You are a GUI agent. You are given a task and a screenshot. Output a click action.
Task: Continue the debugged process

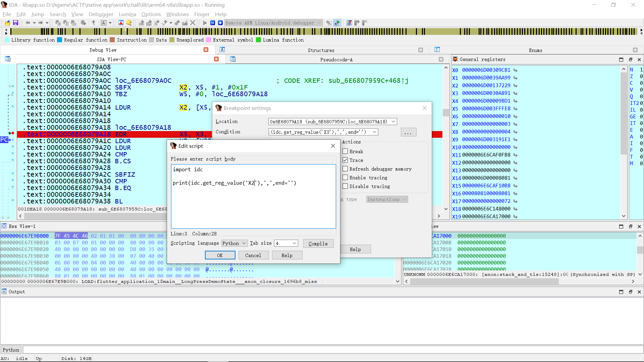click(205, 23)
